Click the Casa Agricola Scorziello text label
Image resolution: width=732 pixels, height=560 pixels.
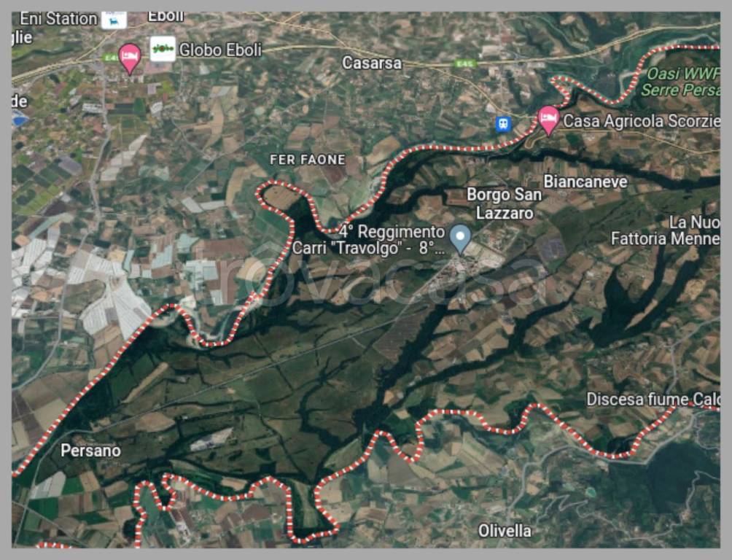coord(642,121)
